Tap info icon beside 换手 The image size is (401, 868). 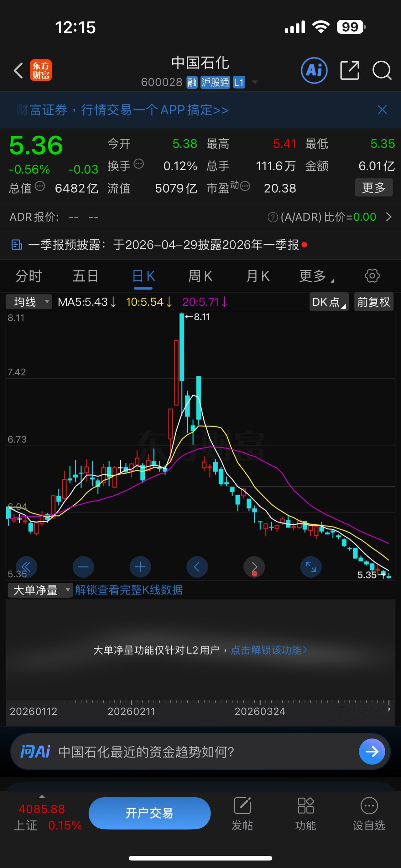(138, 164)
